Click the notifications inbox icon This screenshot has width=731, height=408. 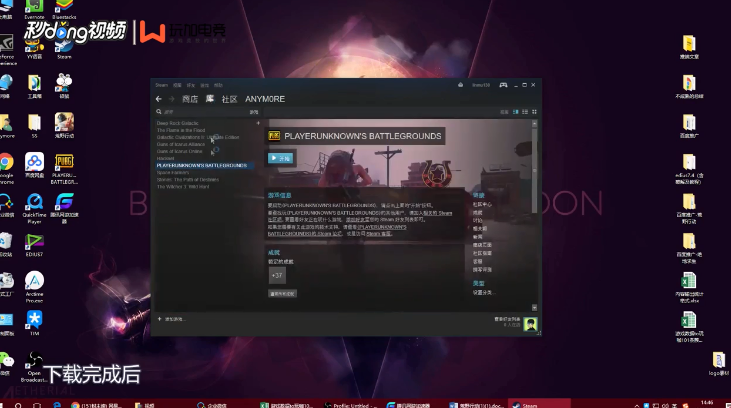(461, 85)
